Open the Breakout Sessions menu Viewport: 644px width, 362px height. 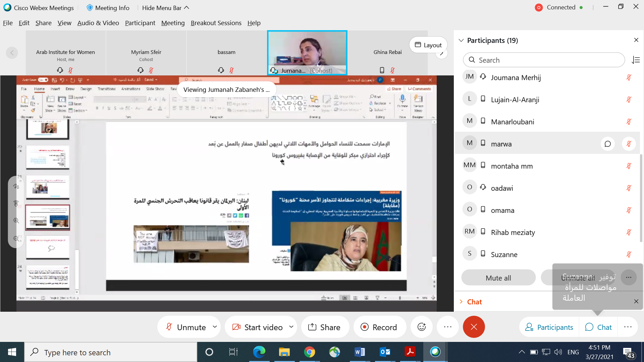click(x=216, y=23)
